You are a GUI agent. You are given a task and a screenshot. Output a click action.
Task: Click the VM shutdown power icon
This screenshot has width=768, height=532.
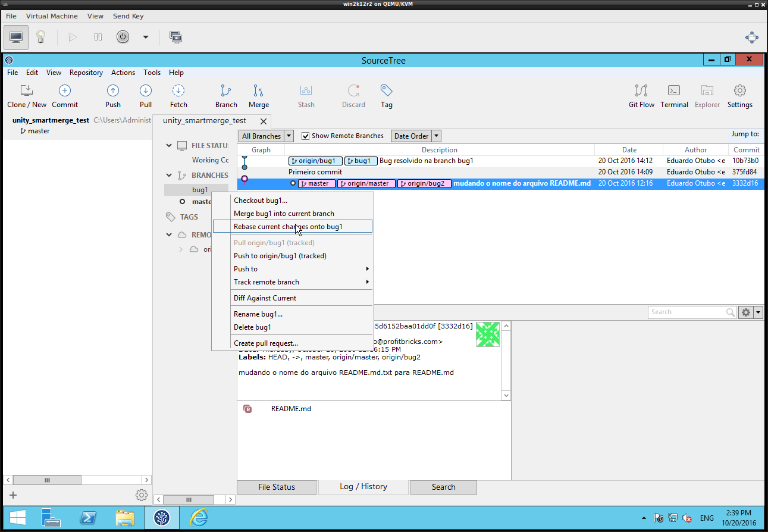tap(123, 37)
